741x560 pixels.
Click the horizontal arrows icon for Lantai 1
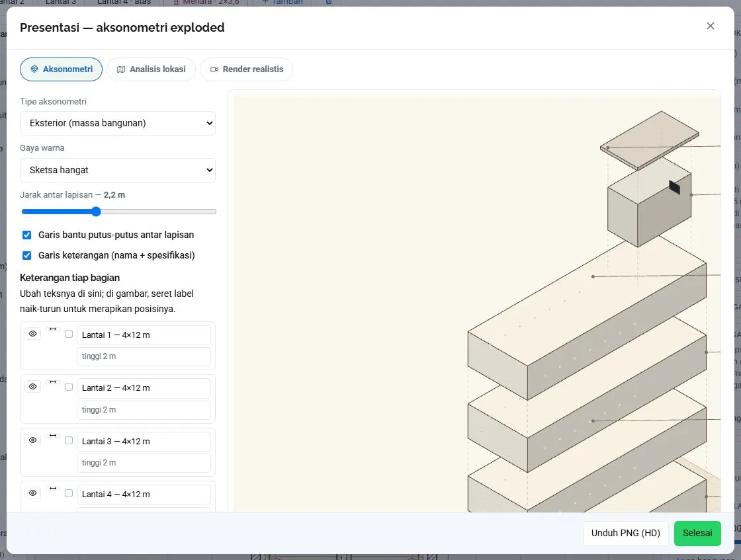click(53, 329)
